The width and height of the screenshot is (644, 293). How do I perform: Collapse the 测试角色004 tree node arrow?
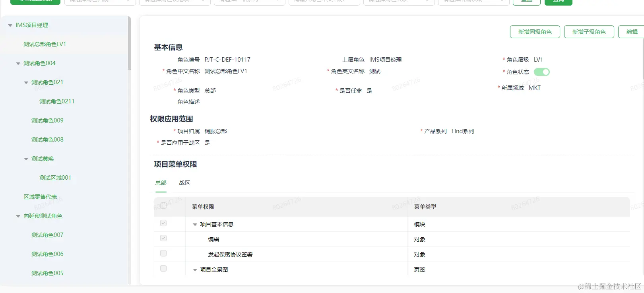18,64
